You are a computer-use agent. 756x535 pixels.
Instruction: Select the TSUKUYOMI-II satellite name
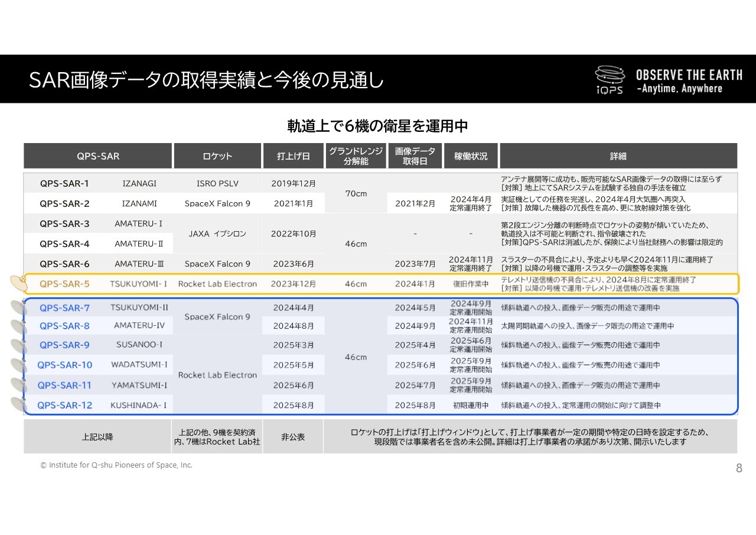pyautogui.click(x=139, y=307)
